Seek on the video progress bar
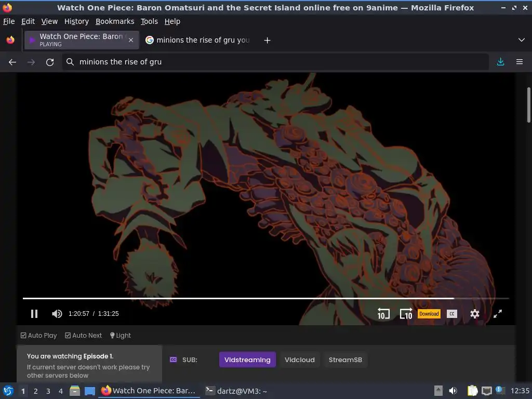Image resolution: width=532 pixels, height=399 pixels. pos(265,298)
